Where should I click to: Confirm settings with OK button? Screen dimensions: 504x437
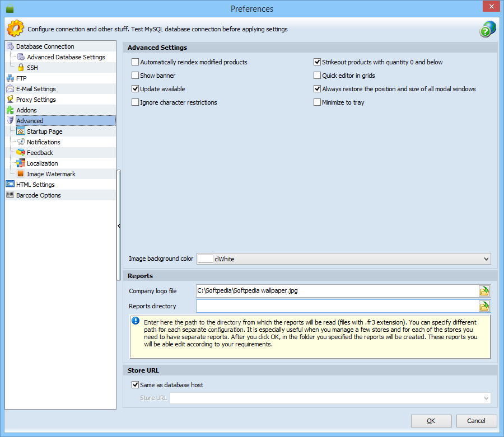point(431,421)
